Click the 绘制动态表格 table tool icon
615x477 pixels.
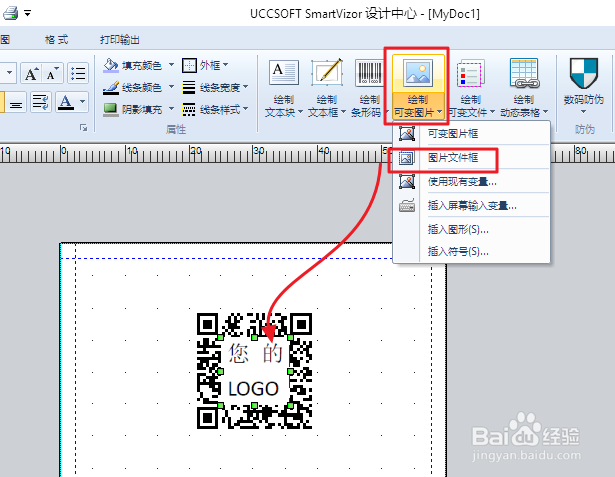[524, 73]
